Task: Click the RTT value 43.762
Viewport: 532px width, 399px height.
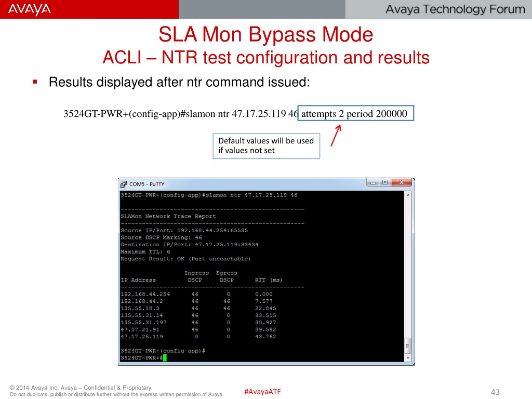Action: pos(265,337)
